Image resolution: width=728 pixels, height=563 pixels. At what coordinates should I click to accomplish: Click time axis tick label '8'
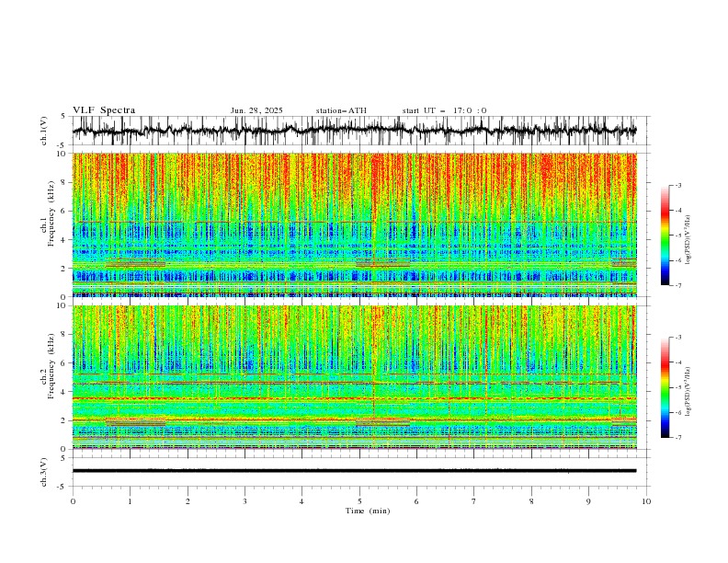coord(531,501)
